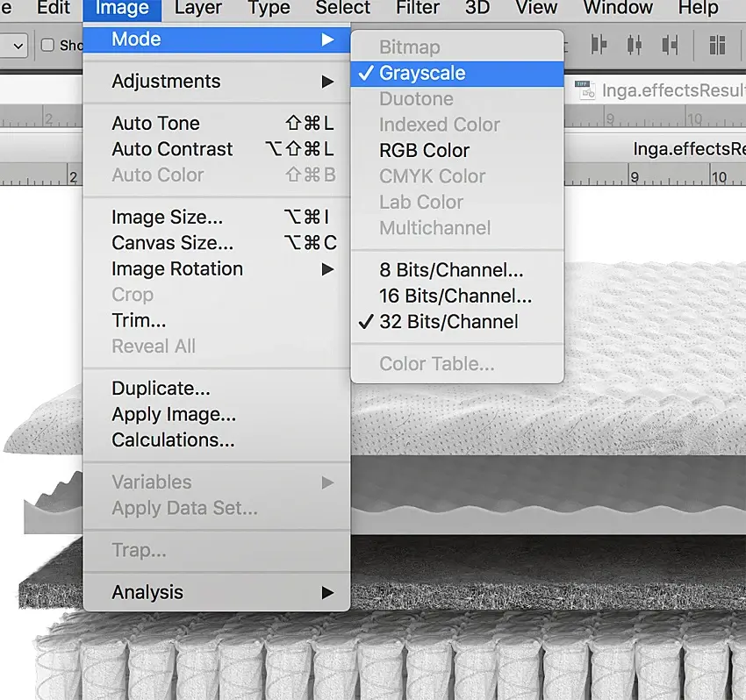
Task: Open the Filter menu
Action: tap(418, 8)
